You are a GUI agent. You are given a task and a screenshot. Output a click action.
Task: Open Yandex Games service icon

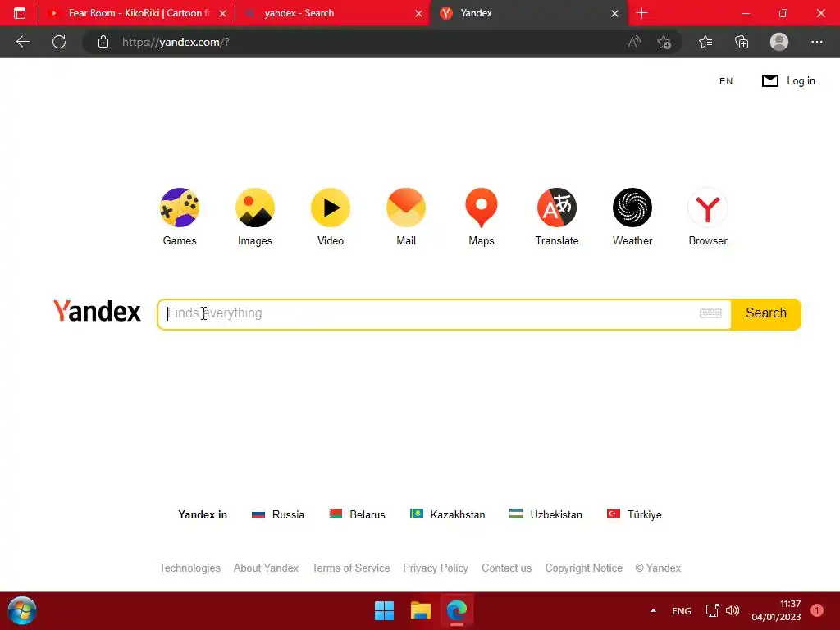pos(180,208)
